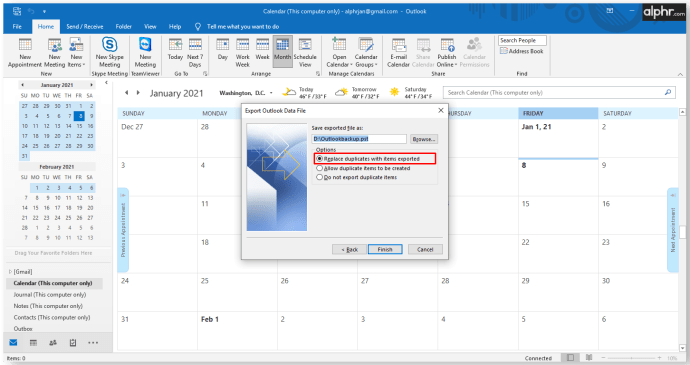Click the Open Calendar icon
This screenshot has width=690, height=365.
coord(339,45)
